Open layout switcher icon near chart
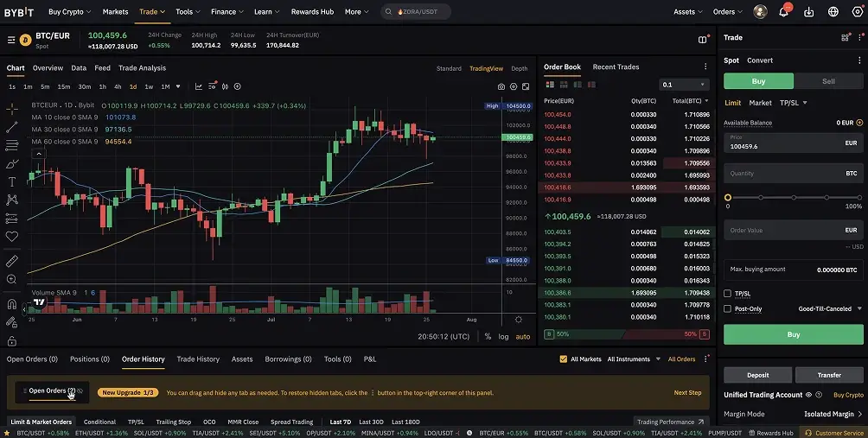 pyautogui.click(x=703, y=39)
